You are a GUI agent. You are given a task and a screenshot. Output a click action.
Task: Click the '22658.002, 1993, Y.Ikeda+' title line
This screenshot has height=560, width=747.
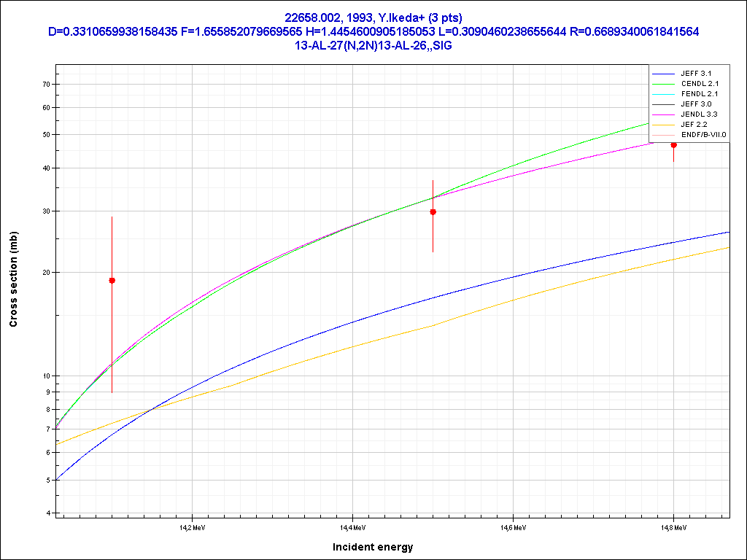pos(373,17)
